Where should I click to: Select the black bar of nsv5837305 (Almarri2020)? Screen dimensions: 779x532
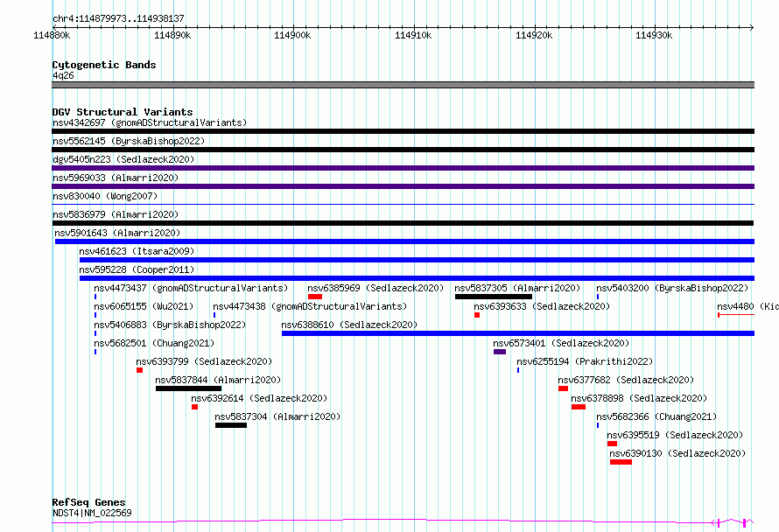click(x=494, y=297)
